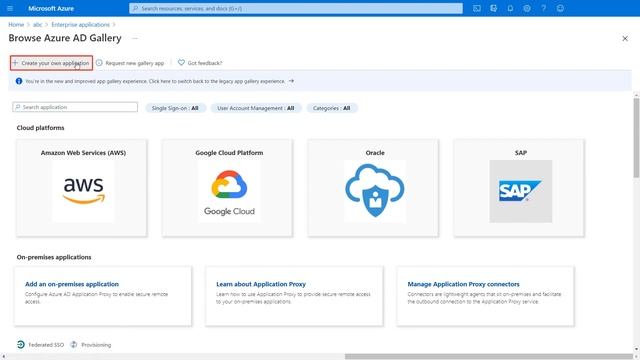
Task: Focus the search resources, services, and docs box
Action: [296, 8]
